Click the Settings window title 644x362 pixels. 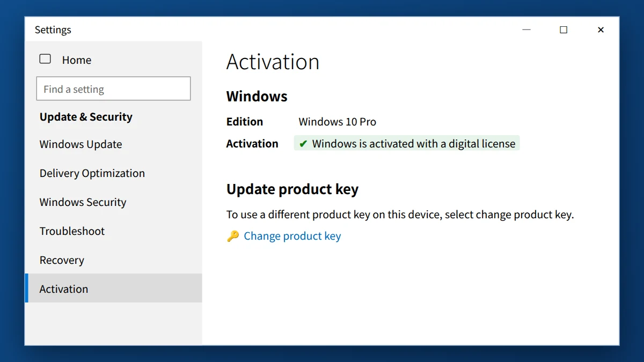53,30
